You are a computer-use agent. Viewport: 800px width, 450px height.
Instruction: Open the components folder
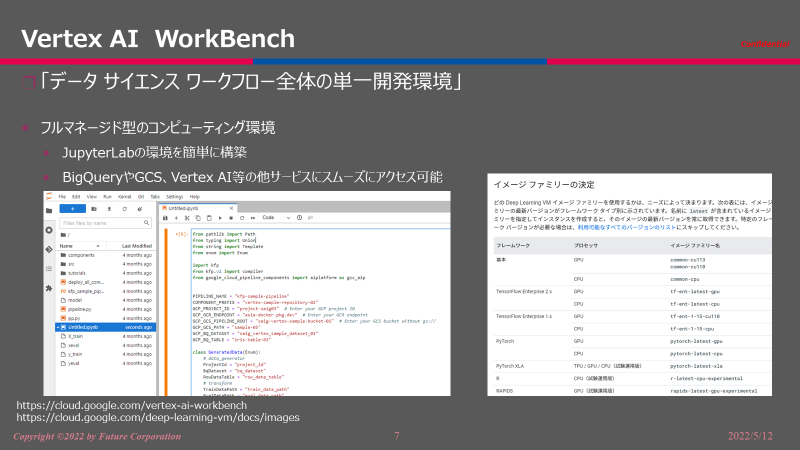point(106,255)
